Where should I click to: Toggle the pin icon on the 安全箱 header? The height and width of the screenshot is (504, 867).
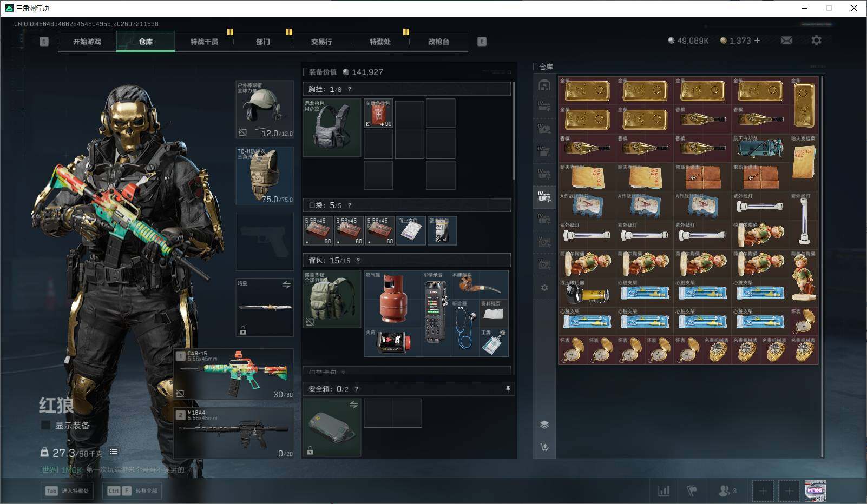tap(508, 389)
